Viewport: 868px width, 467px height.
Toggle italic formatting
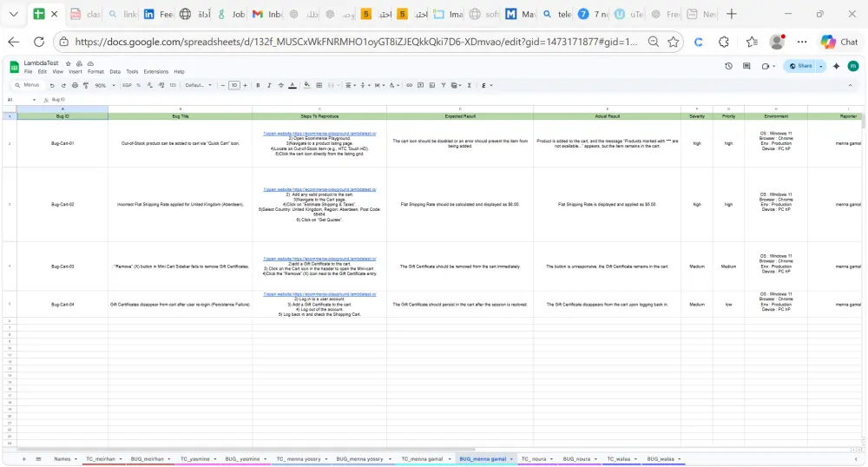pyautogui.click(x=269, y=86)
